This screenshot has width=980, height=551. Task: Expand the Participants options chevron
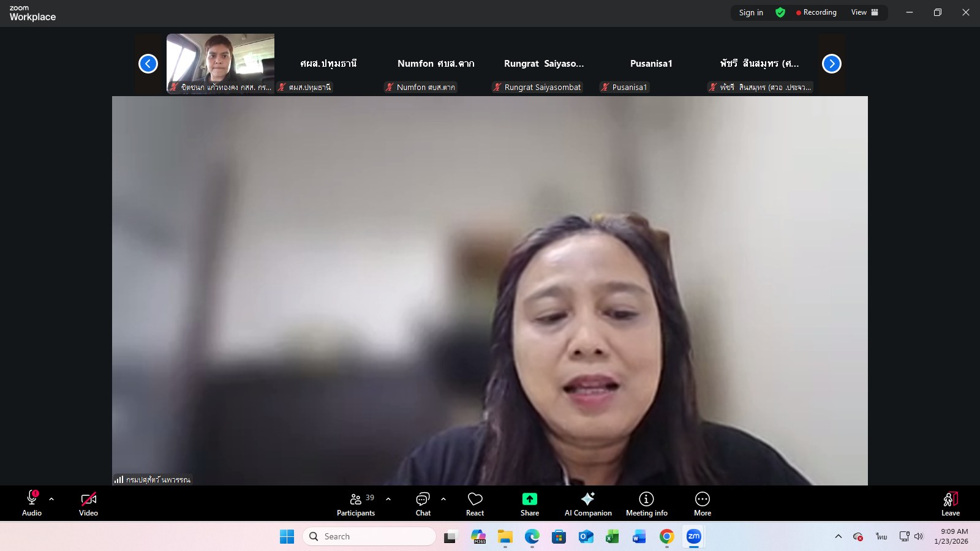click(388, 499)
